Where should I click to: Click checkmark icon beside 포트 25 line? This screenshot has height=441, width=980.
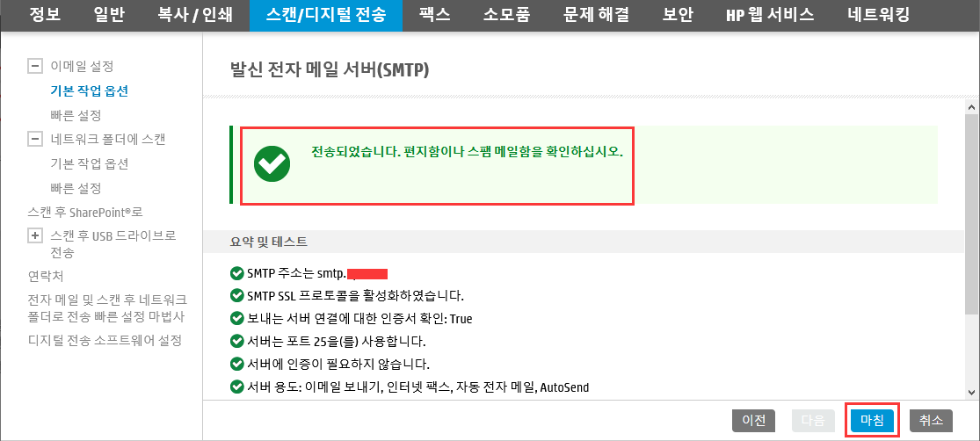(237, 342)
